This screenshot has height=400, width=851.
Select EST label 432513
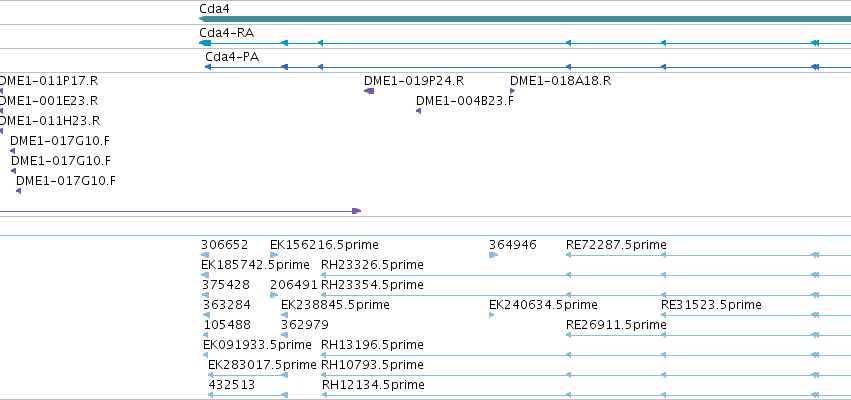tap(232, 385)
